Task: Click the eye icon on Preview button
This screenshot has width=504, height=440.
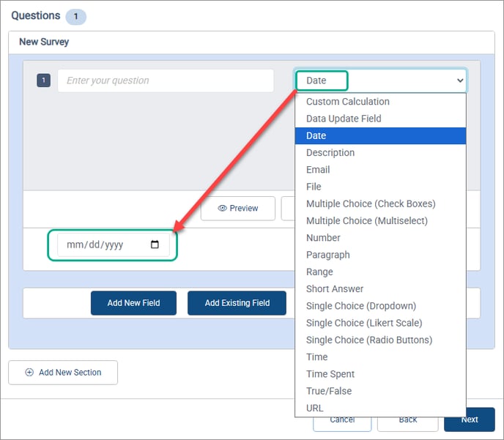Action: [x=222, y=209]
